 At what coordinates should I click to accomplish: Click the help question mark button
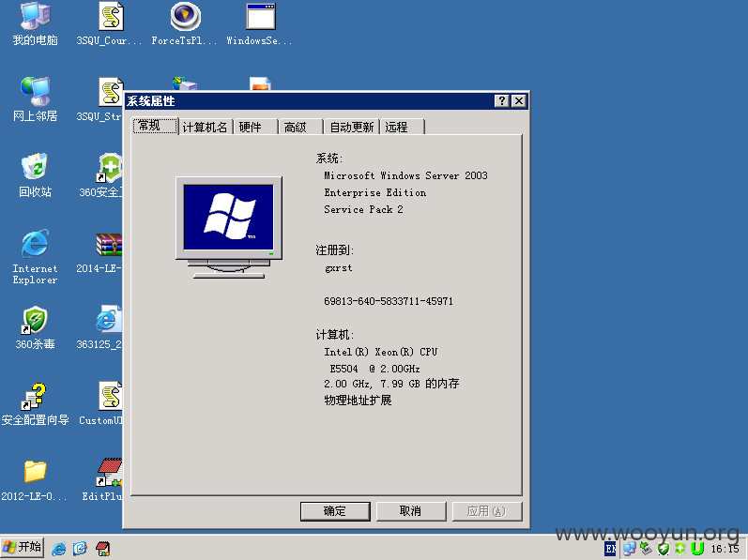tap(501, 101)
